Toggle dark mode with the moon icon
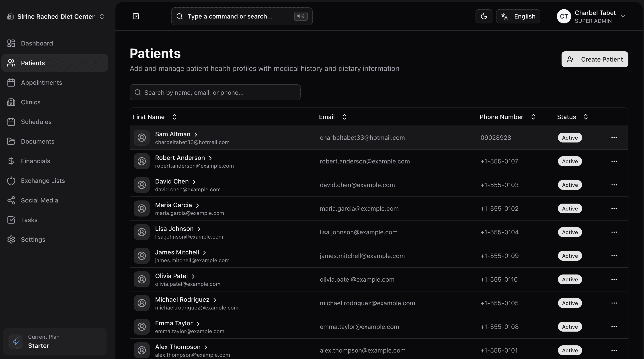The height and width of the screenshot is (359, 644). tap(484, 16)
